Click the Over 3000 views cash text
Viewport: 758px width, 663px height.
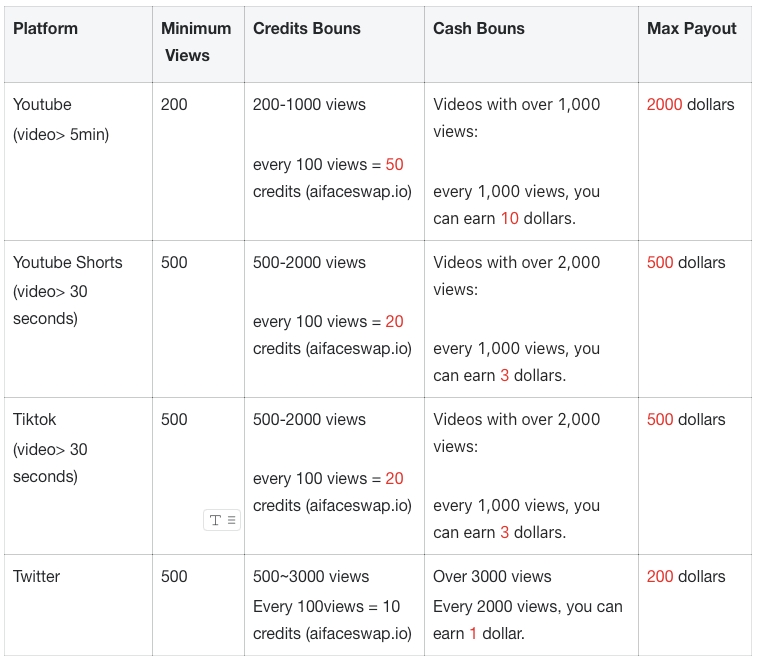pyautogui.click(x=492, y=576)
